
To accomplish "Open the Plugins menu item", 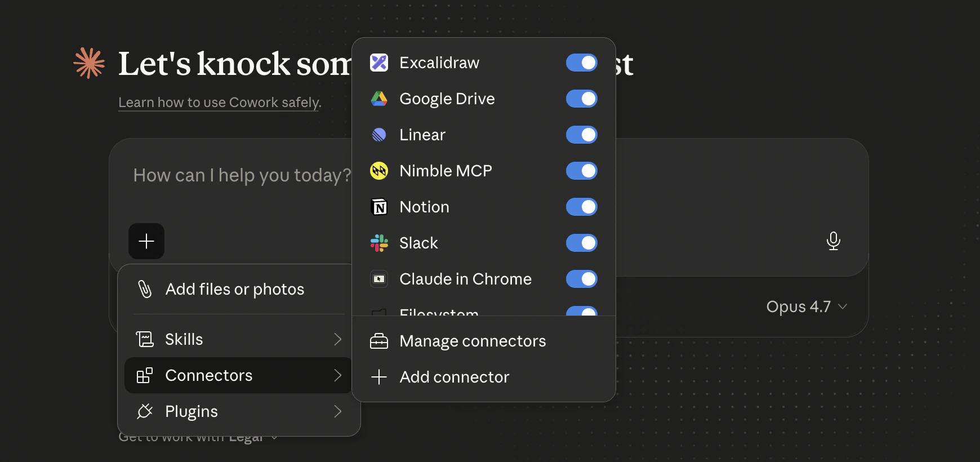I will point(239,411).
